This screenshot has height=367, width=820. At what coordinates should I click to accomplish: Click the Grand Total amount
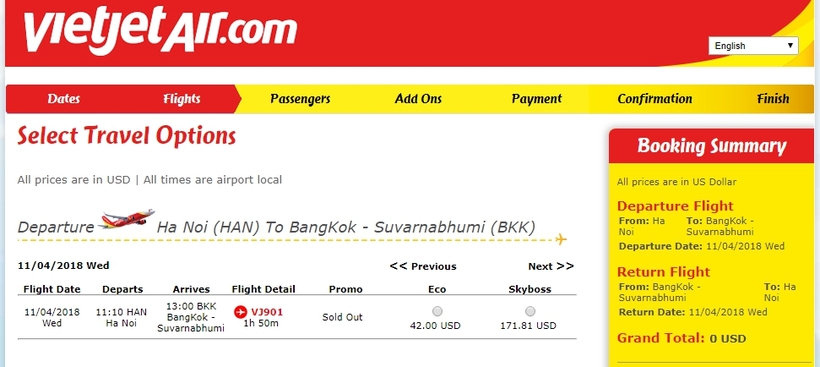[727, 339]
